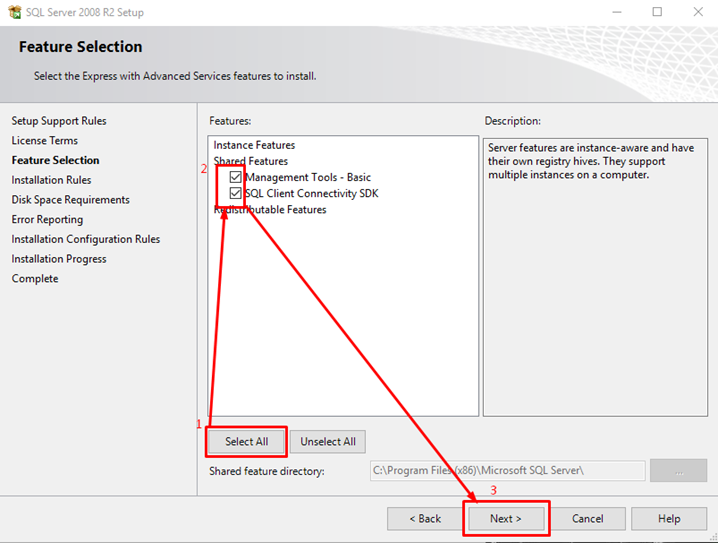This screenshot has width=718, height=543.
Task: Select Redistributable Features tree node
Action: pyautogui.click(x=270, y=210)
